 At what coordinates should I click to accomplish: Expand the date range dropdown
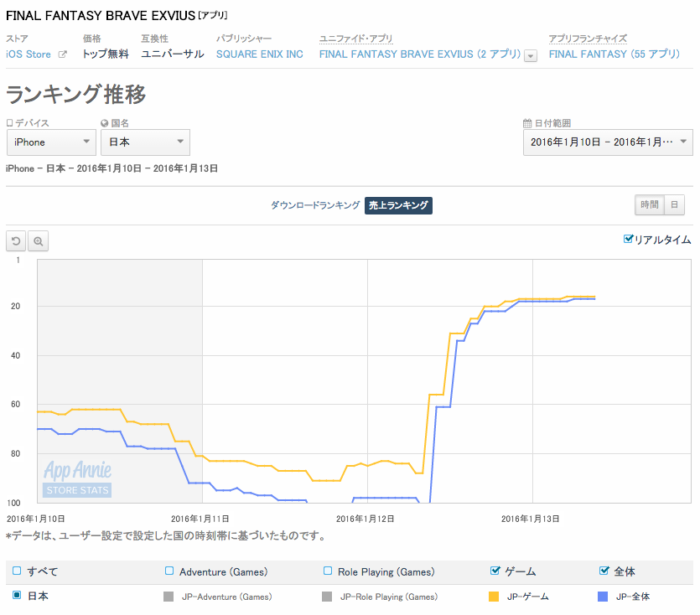click(x=608, y=142)
